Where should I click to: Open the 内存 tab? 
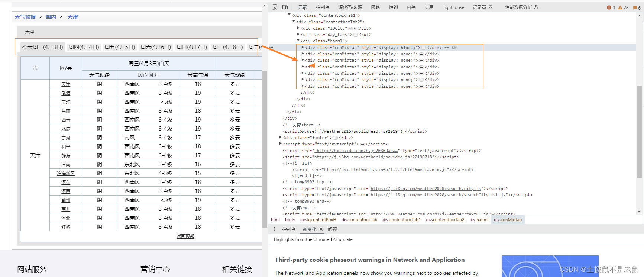coord(411,7)
